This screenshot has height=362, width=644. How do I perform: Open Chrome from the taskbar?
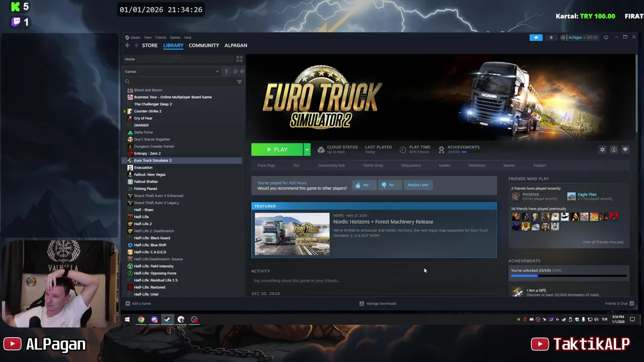click(141, 319)
